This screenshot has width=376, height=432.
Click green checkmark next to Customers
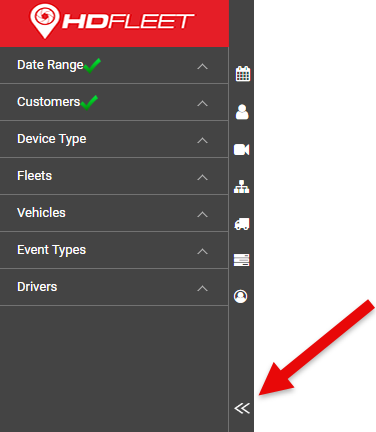[89, 102]
